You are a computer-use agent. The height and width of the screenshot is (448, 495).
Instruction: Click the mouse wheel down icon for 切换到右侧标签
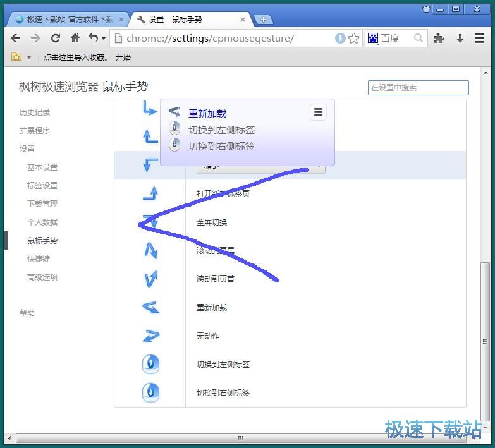[150, 392]
